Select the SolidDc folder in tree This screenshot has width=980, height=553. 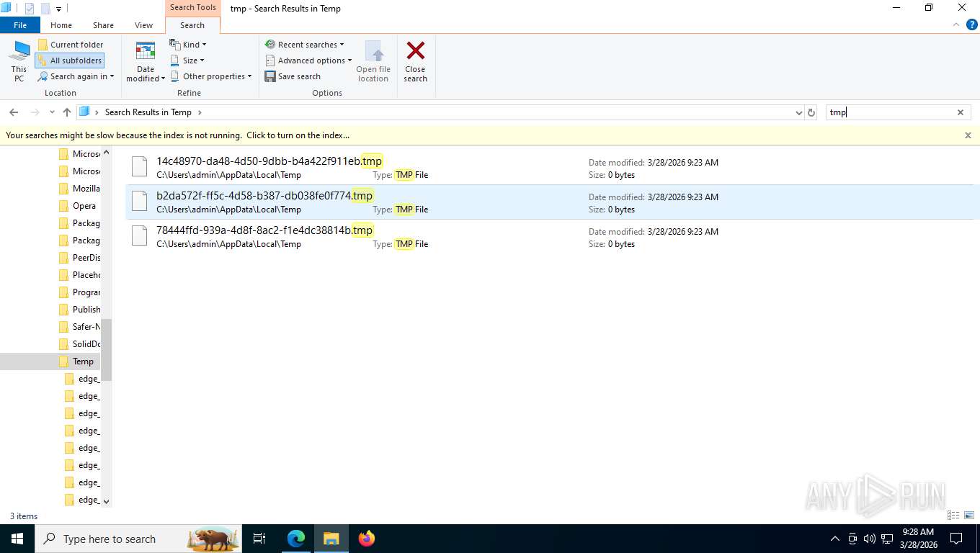click(x=78, y=344)
